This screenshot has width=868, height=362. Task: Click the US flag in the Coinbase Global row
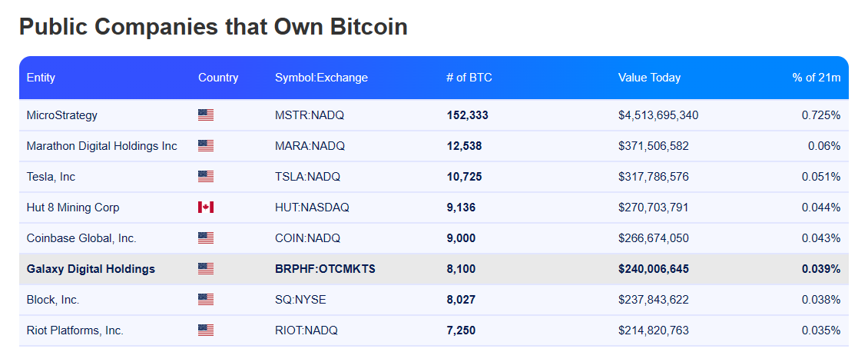point(205,238)
